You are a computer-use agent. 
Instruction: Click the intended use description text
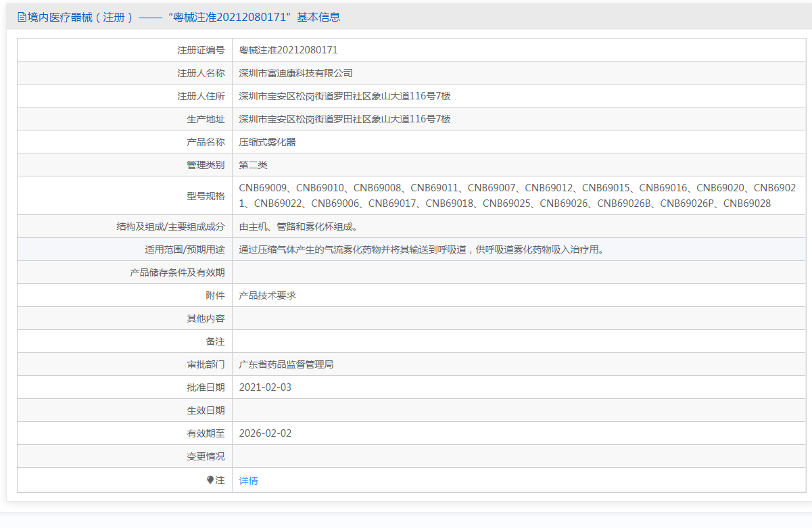click(421, 249)
